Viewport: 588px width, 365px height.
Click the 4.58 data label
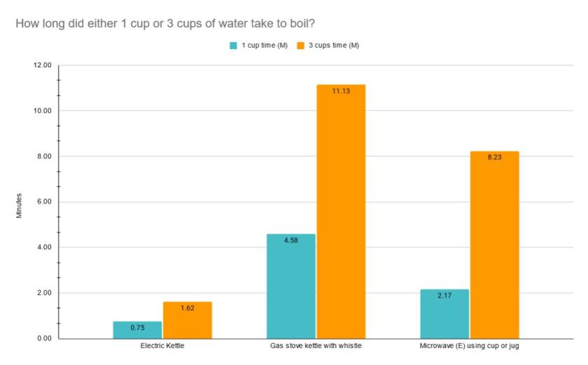coord(291,240)
